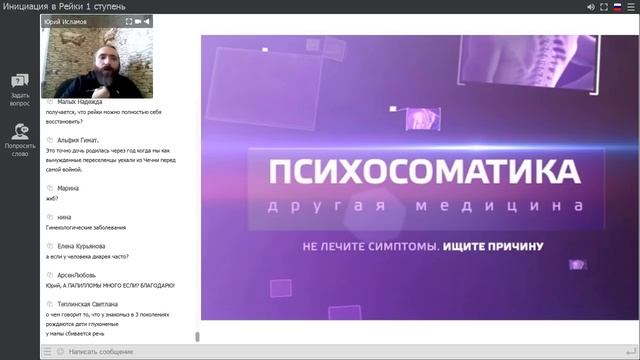
Task: Open the language selector with Russian flag
Action: click(618, 7)
